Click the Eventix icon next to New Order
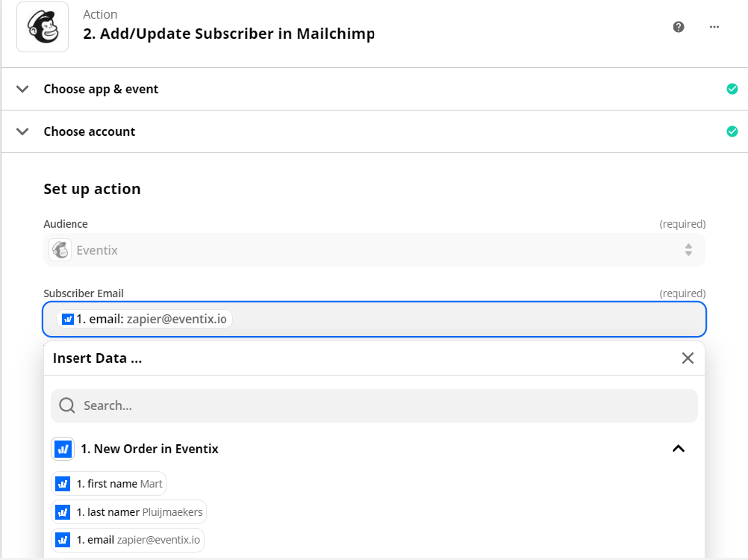 pyautogui.click(x=63, y=449)
